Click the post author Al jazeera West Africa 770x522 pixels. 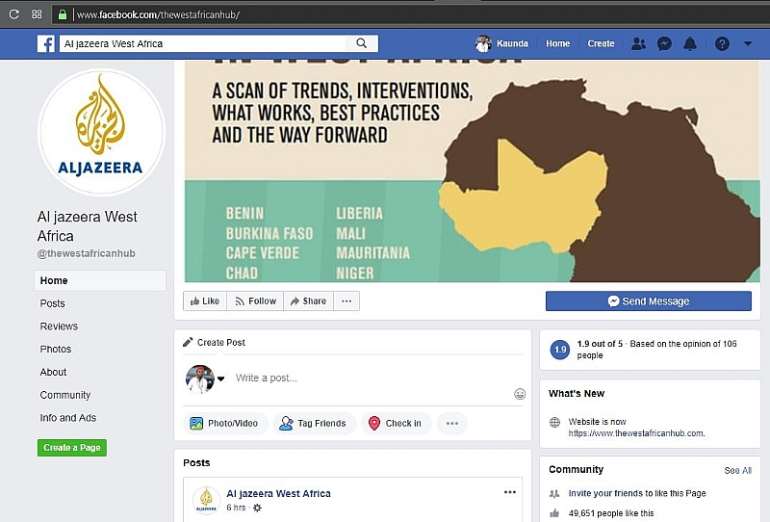[x=278, y=494]
